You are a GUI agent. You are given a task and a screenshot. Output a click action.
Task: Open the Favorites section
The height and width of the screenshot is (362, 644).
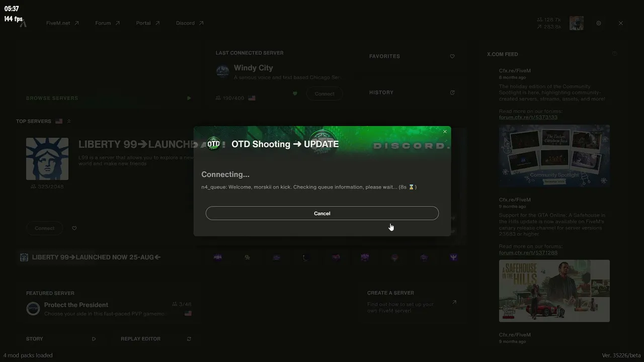(x=384, y=56)
